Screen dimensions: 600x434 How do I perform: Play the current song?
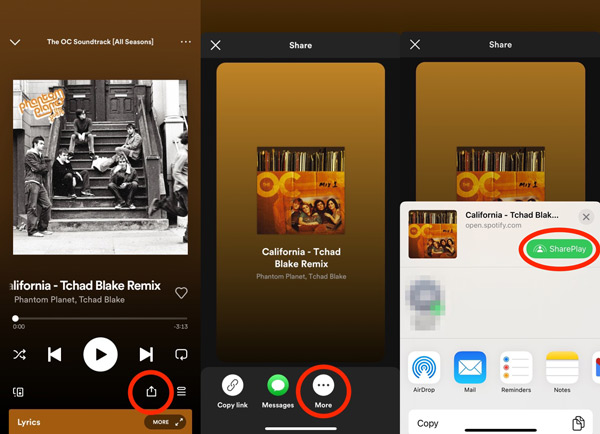(x=100, y=354)
